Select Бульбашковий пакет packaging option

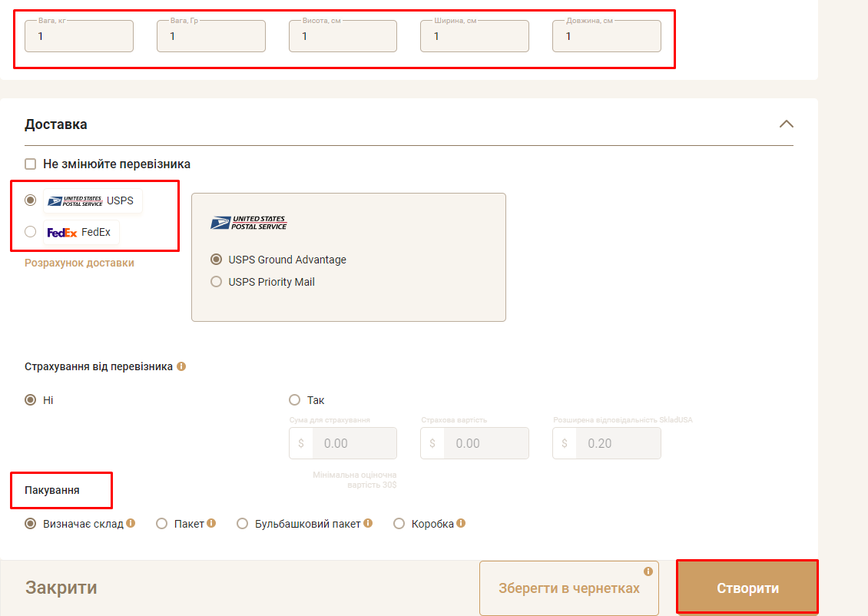click(243, 524)
